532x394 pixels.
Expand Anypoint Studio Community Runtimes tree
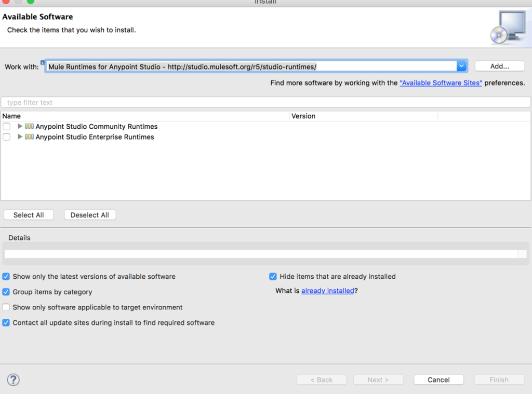20,127
